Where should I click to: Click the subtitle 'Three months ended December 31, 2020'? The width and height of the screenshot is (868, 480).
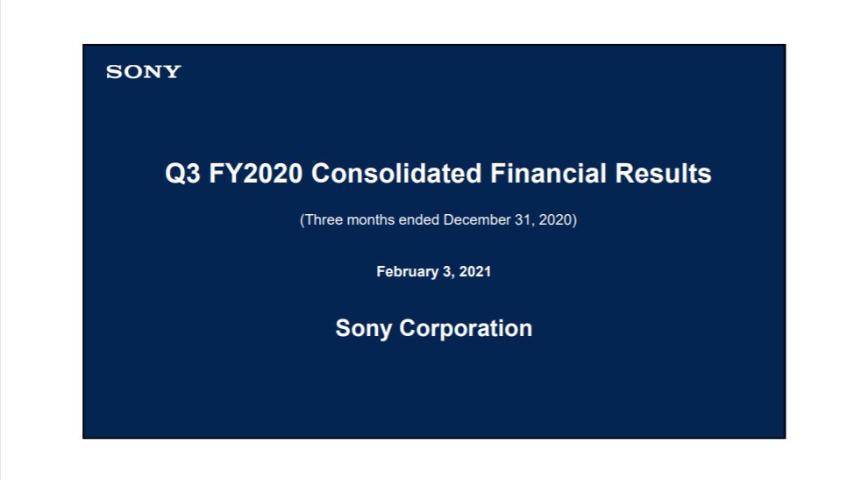click(x=438, y=220)
